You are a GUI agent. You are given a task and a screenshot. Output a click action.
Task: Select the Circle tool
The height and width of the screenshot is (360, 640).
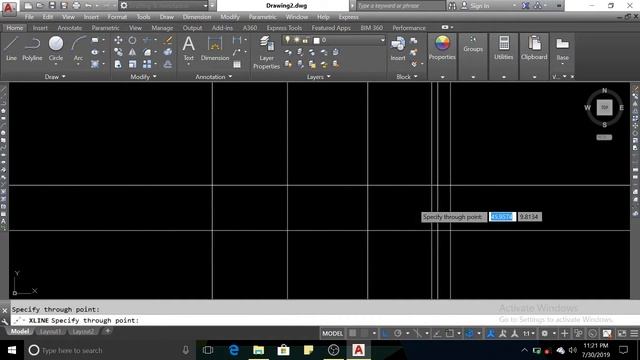point(56,49)
